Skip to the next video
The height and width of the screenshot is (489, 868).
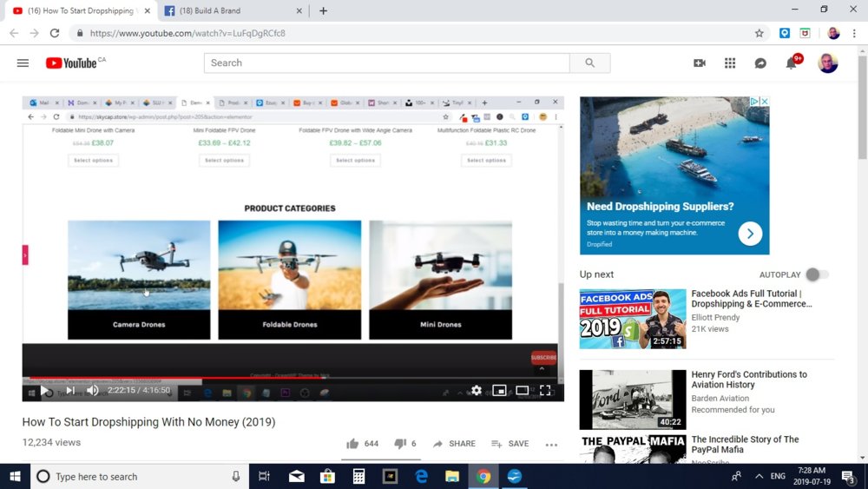pos(70,391)
